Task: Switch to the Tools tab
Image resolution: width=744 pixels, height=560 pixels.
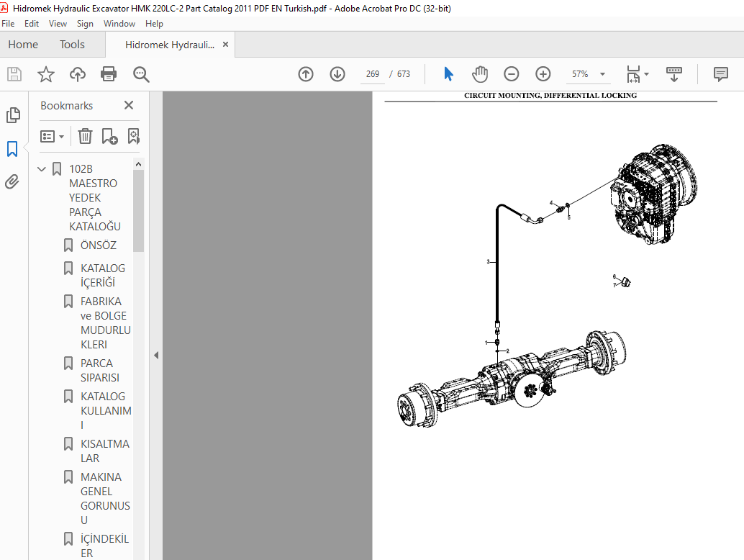Action: click(72, 45)
